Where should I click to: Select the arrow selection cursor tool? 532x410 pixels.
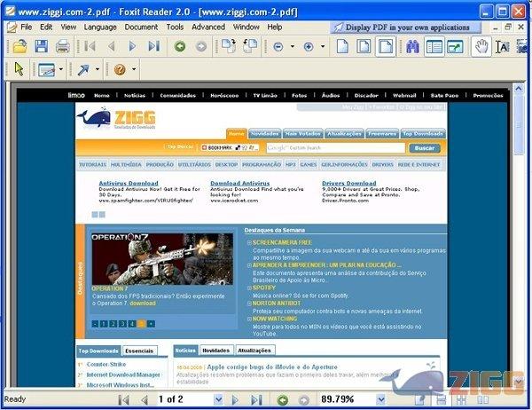19,69
